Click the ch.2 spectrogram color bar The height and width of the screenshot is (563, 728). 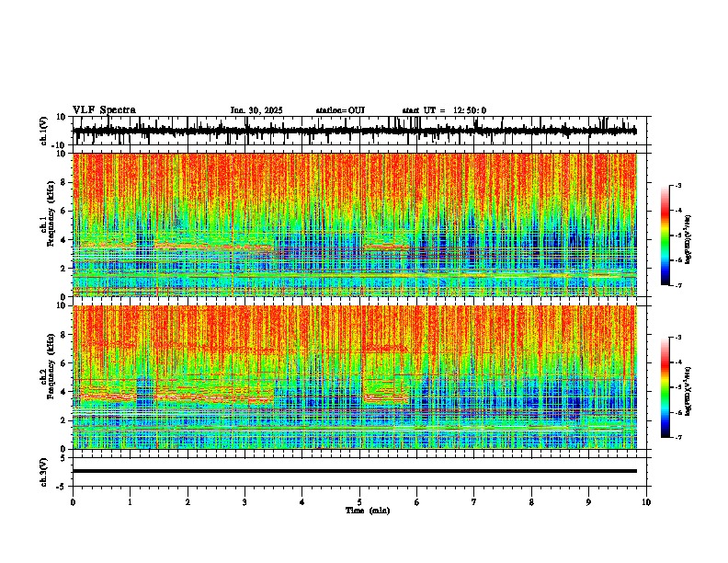pos(665,387)
